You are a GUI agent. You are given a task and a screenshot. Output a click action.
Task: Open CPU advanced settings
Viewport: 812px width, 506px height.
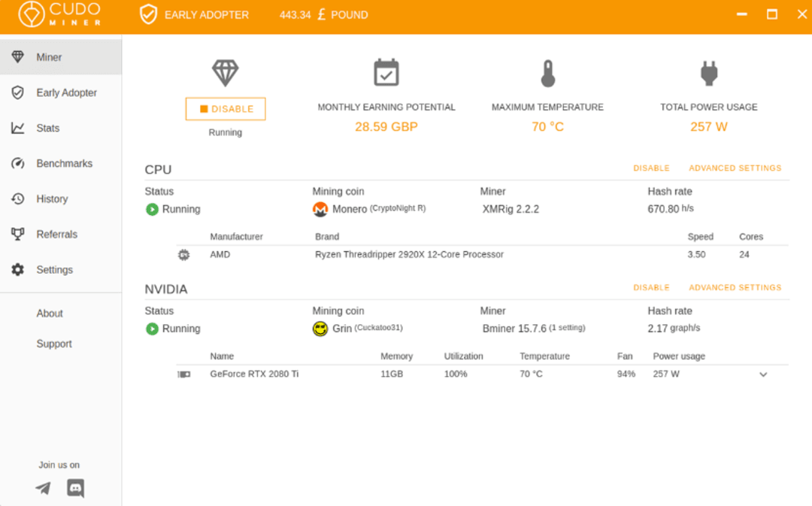point(735,168)
